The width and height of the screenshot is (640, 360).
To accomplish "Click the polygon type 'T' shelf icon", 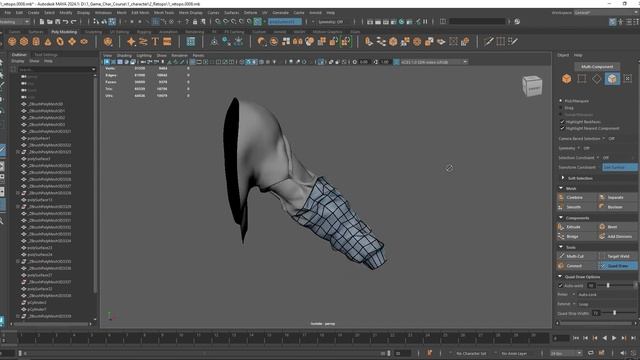I will (155, 41).
